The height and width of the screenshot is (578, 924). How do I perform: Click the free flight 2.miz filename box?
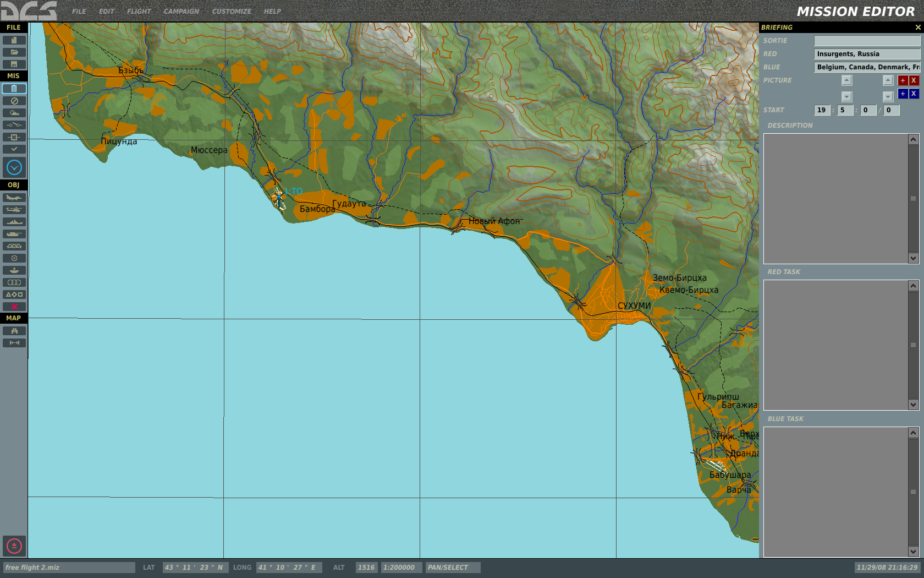point(69,568)
